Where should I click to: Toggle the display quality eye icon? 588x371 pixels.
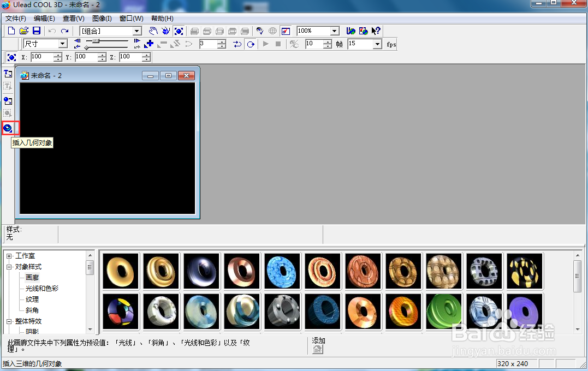coord(259,31)
